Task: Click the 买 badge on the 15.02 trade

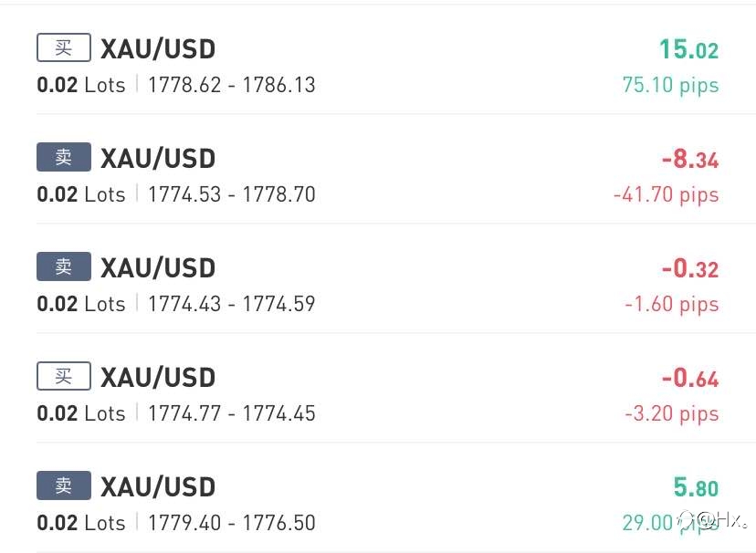Action: coord(64,47)
